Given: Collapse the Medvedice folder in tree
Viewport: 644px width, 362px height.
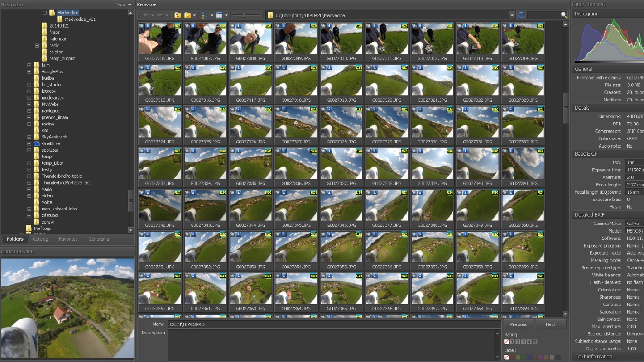Looking at the screenshot, I should point(45,13).
